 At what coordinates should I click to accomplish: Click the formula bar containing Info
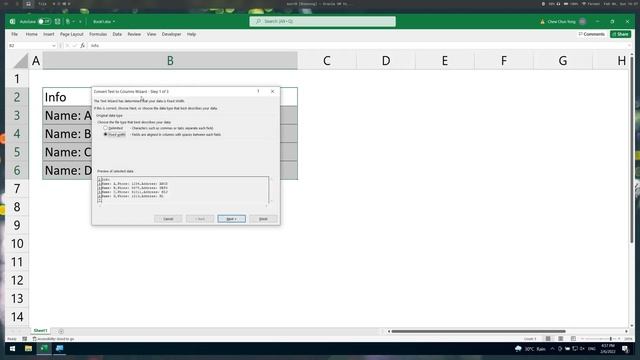[357, 46]
